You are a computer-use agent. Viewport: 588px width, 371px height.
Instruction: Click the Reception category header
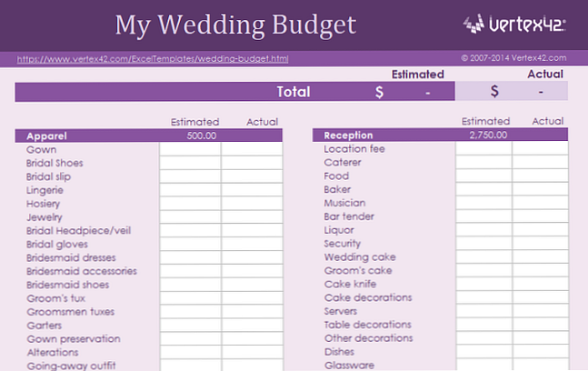click(348, 135)
